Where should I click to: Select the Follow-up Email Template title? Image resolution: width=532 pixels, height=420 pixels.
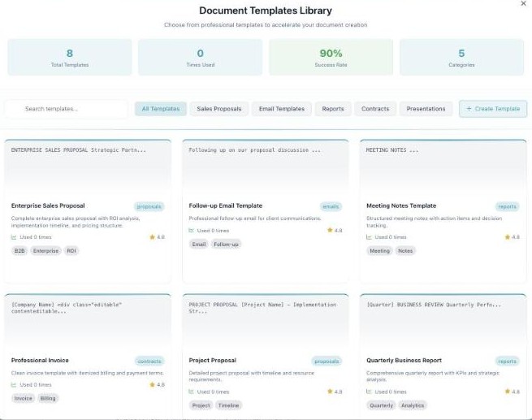pos(226,206)
